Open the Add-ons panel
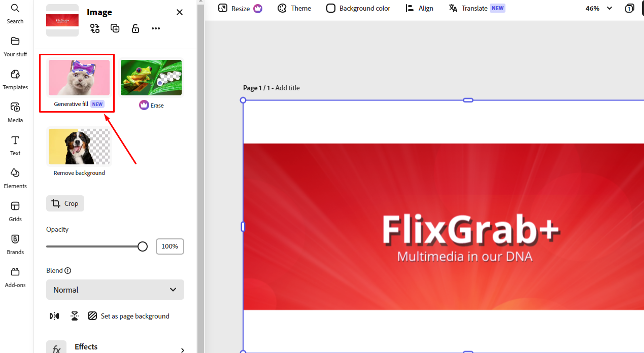The width and height of the screenshot is (644, 353). tap(15, 277)
